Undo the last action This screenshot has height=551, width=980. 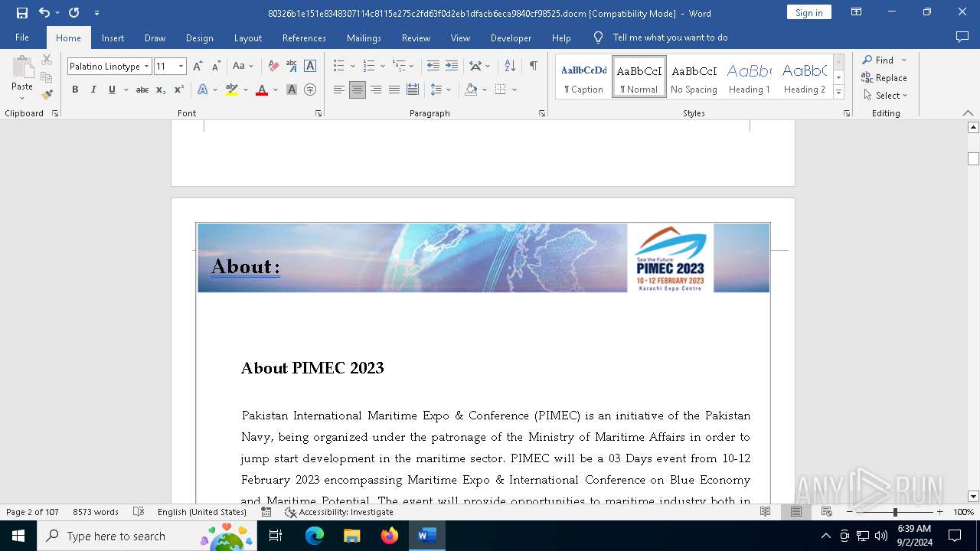(x=44, y=13)
